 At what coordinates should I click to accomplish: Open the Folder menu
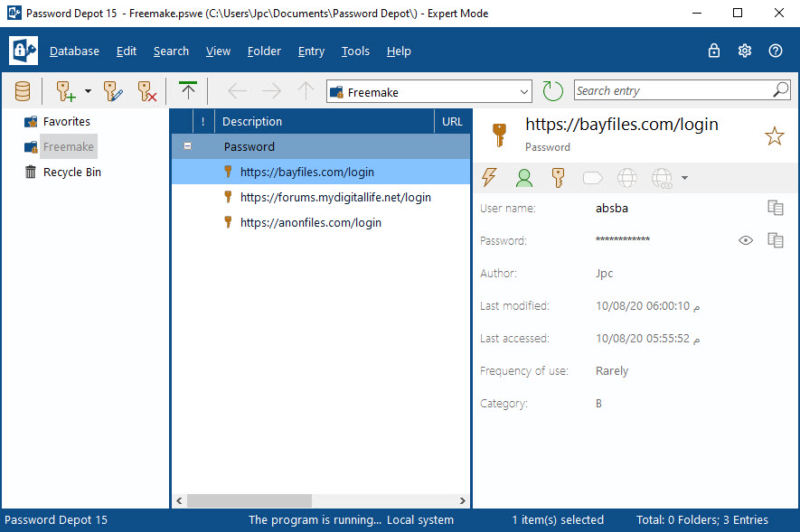[x=264, y=51]
